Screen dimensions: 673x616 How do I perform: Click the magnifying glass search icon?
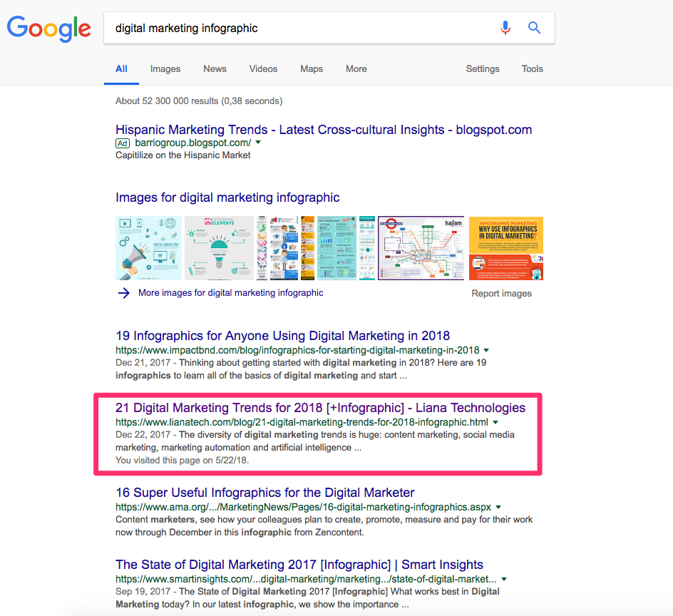point(534,28)
